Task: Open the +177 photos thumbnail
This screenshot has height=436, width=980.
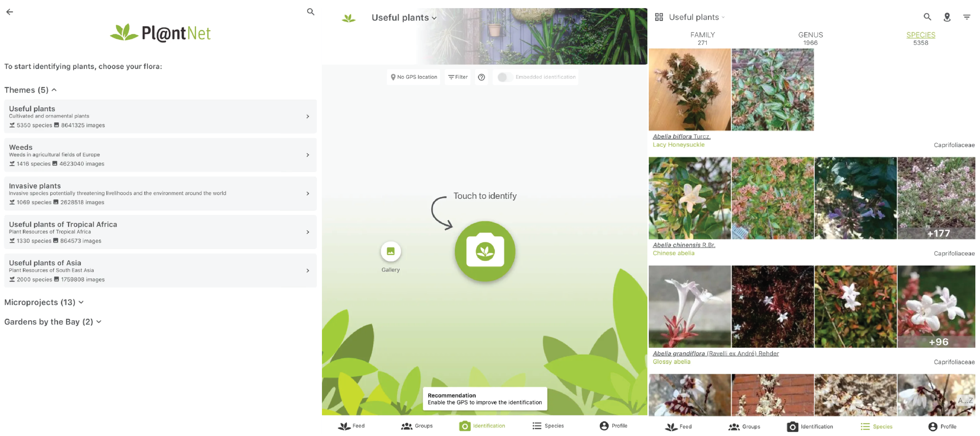Action: point(936,198)
